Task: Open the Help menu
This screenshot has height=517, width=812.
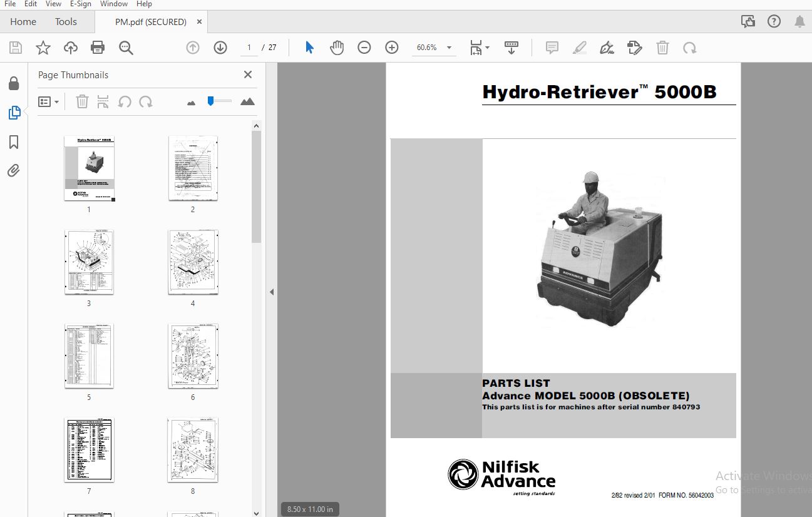Action: click(144, 4)
